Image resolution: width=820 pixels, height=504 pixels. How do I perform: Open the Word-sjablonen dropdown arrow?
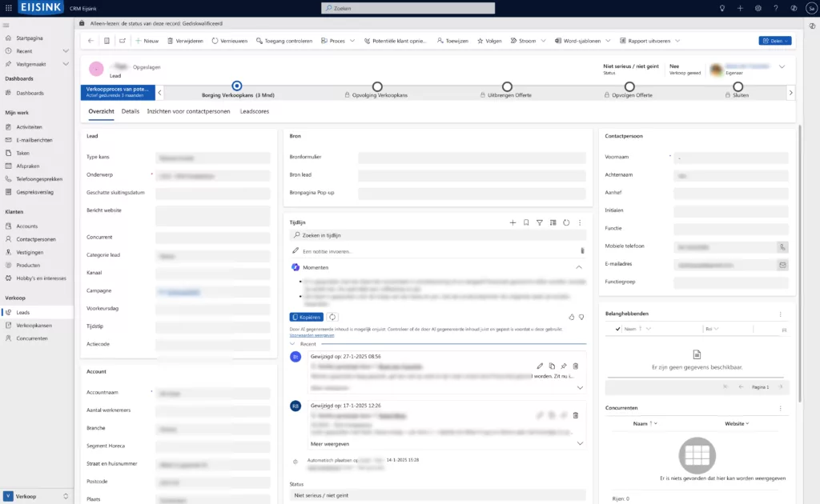[608, 41]
